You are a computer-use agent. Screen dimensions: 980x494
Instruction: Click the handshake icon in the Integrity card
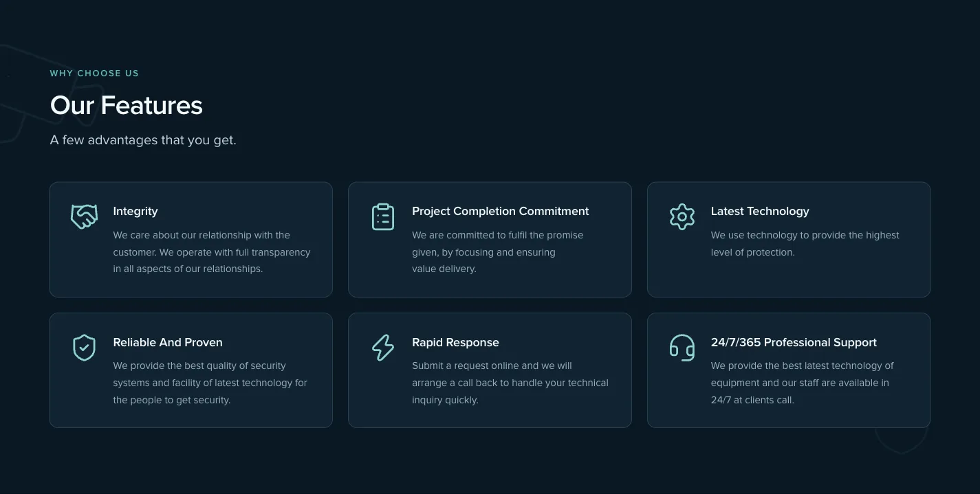tap(84, 217)
